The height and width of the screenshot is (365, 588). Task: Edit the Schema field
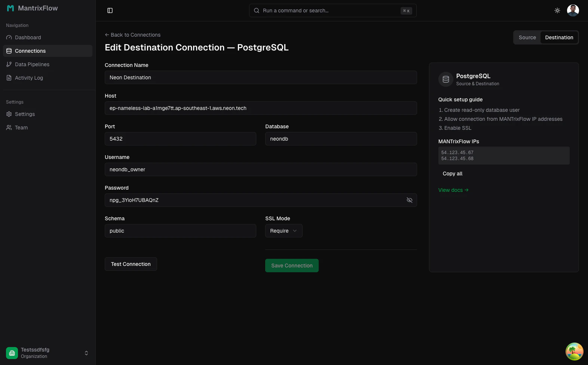(x=180, y=231)
